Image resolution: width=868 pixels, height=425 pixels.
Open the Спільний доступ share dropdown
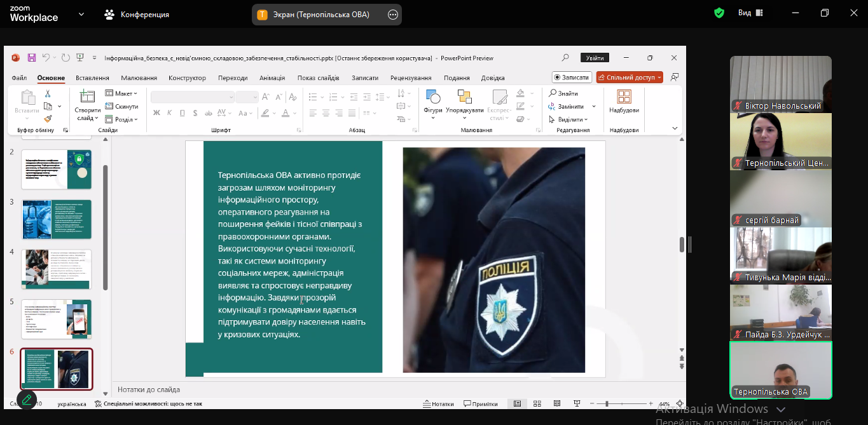coord(630,78)
